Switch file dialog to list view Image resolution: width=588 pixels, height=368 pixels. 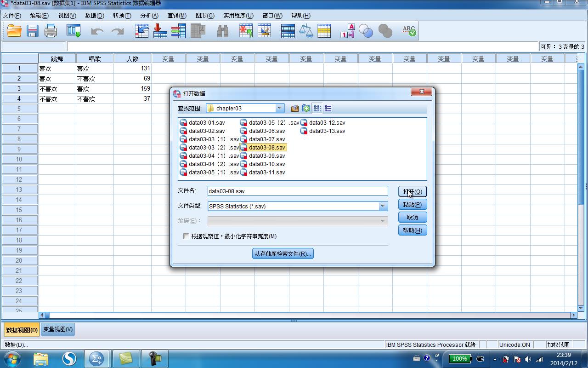tap(317, 109)
